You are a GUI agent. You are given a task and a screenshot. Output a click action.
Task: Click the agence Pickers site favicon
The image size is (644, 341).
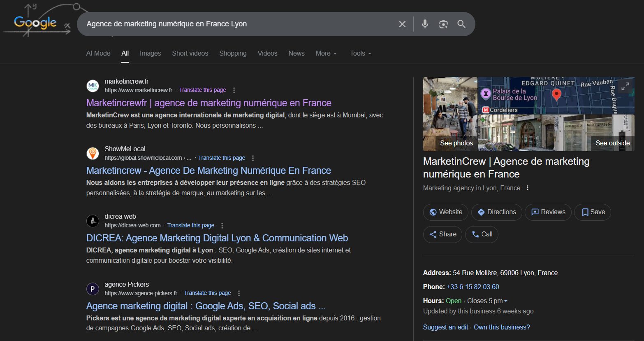coord(93,289)
